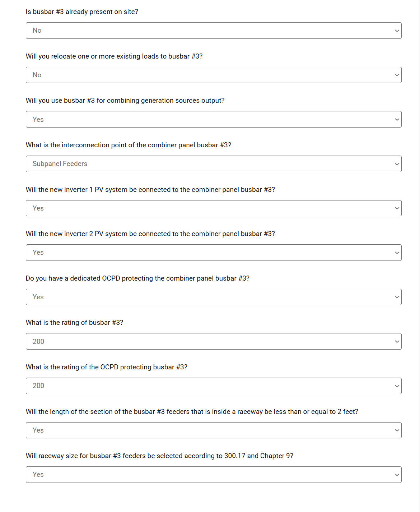Click chevron arrow of relocate loads field
Screen dimensions: 420x512
[x=397, y=75]
